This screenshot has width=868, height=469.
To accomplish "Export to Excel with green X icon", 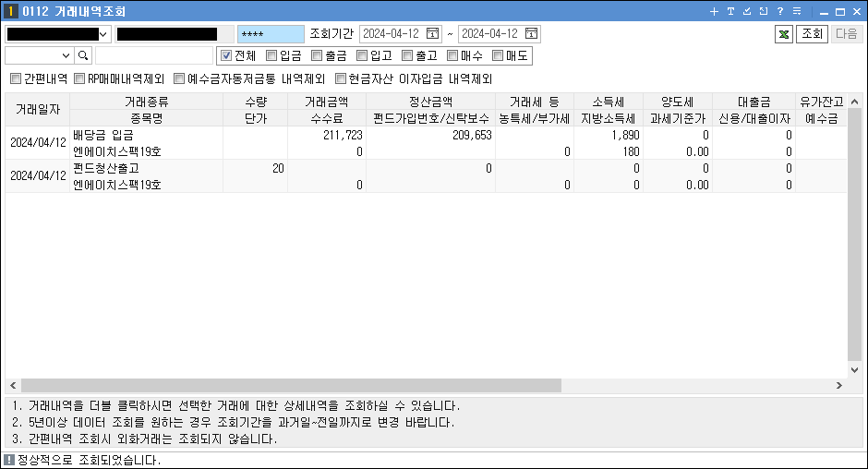I will pyautogui.click(x=784, y=34).
